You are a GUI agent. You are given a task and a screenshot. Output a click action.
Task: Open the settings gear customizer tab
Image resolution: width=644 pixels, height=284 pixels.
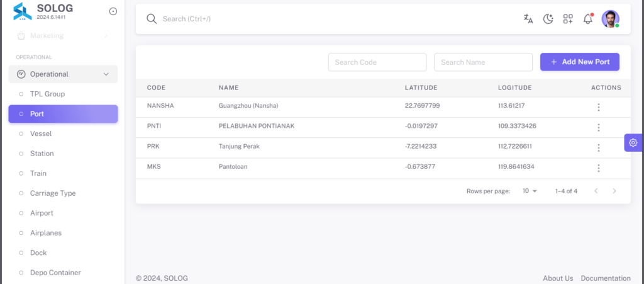pyautogui.click(x=633, y=142)
